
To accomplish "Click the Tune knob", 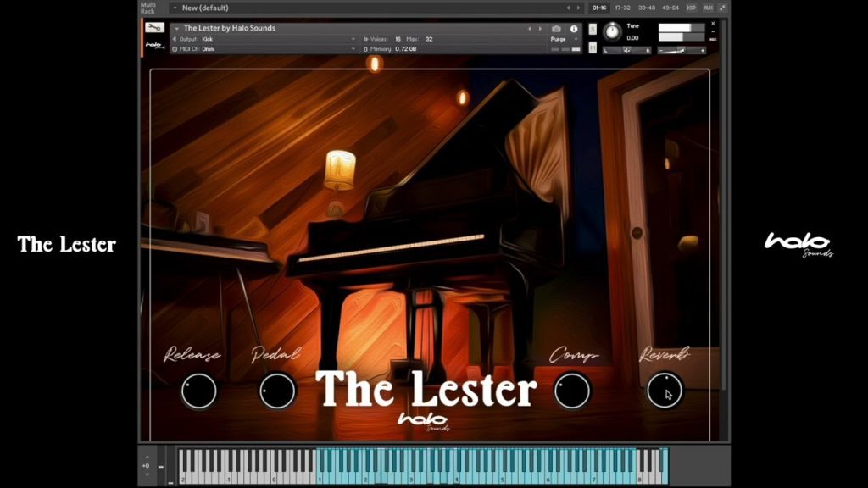I will point(612,31).
